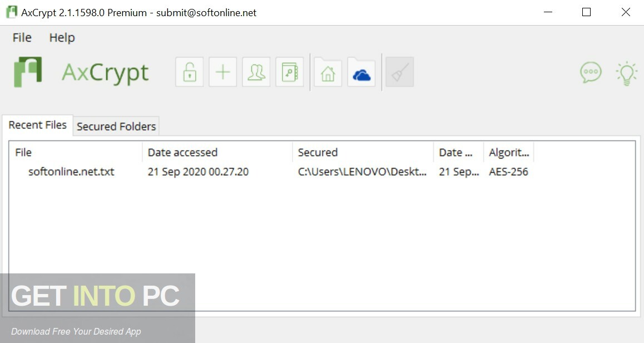This screenshot has height=343, width=644.
Task: Click the open secured padlock icon
Action: click(x=189, y=72)
